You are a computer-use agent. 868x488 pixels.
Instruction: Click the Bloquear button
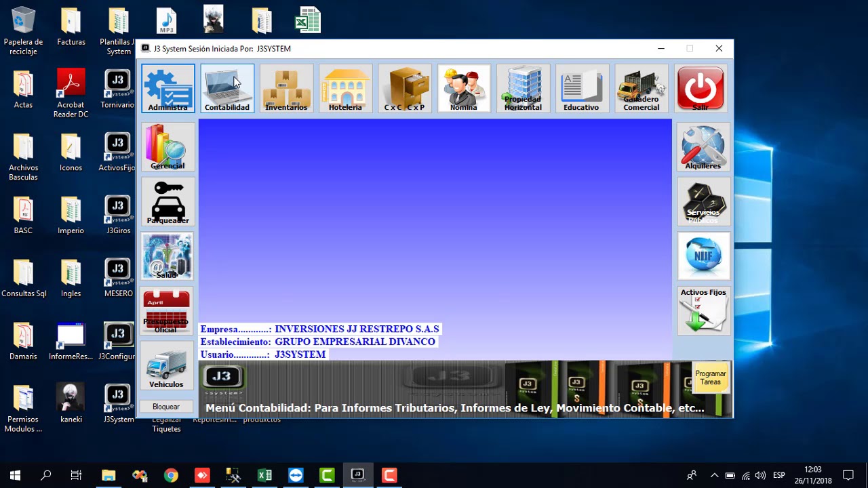[x=167, y=407]
